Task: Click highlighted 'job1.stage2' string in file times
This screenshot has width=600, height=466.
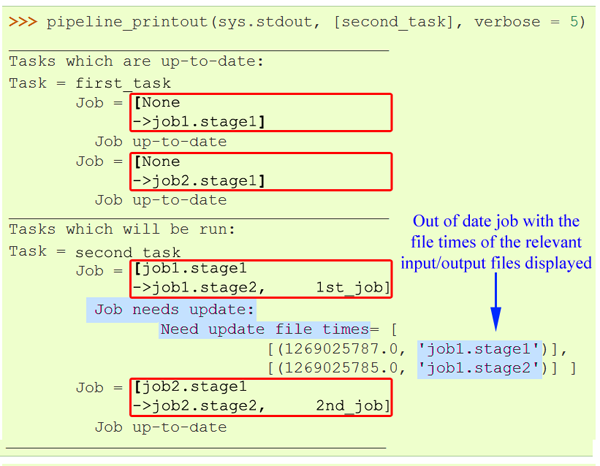Action: [x=479, y=367]
